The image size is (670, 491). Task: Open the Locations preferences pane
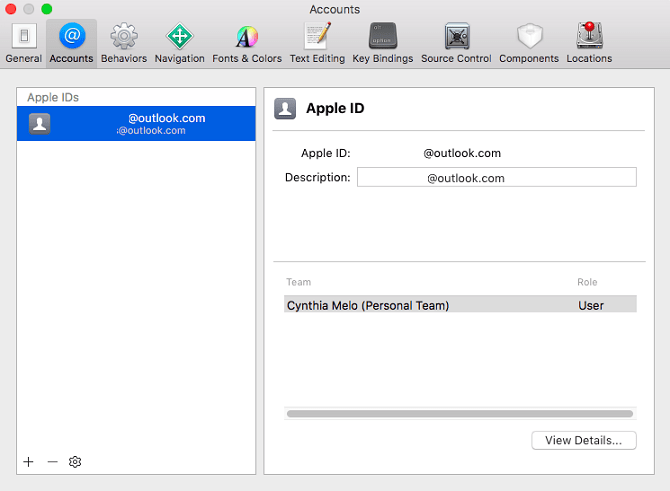coord(589,43)
